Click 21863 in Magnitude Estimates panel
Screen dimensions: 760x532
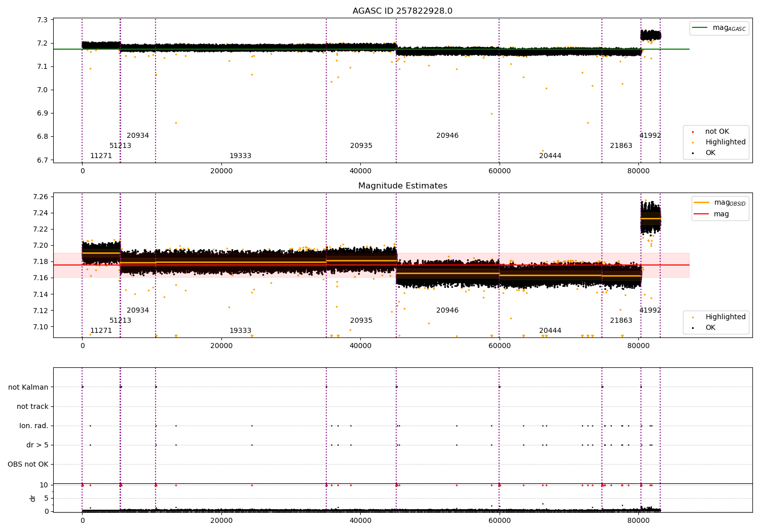[621, 321]
